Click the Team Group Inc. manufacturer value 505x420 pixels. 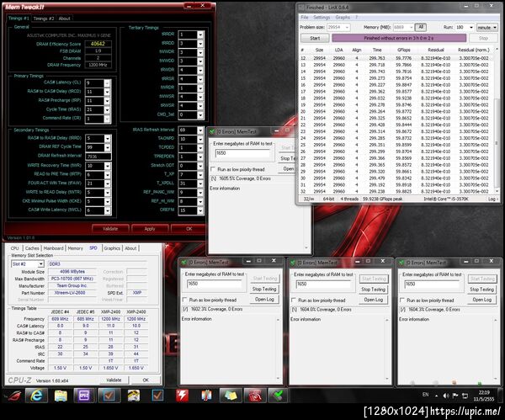click(72, 285)
